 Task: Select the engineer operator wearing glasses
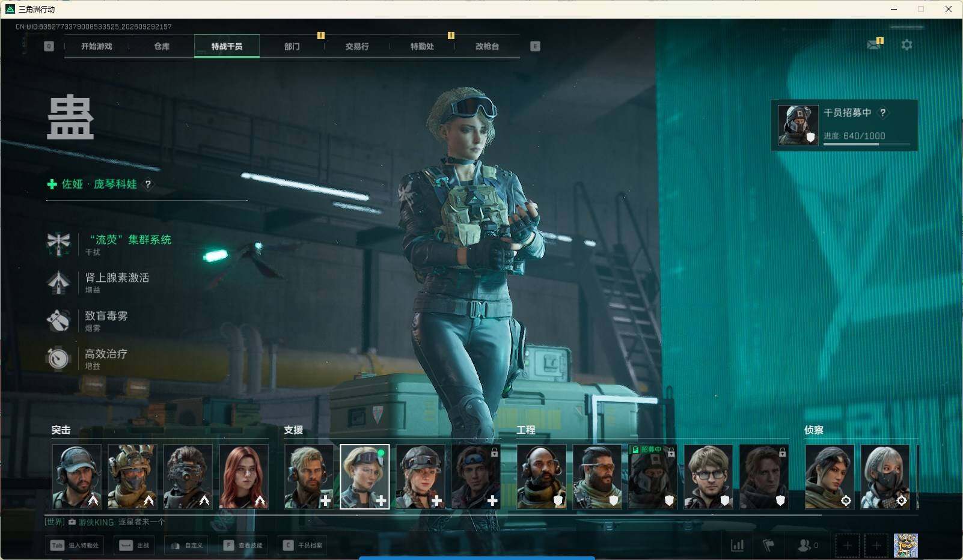709,477
